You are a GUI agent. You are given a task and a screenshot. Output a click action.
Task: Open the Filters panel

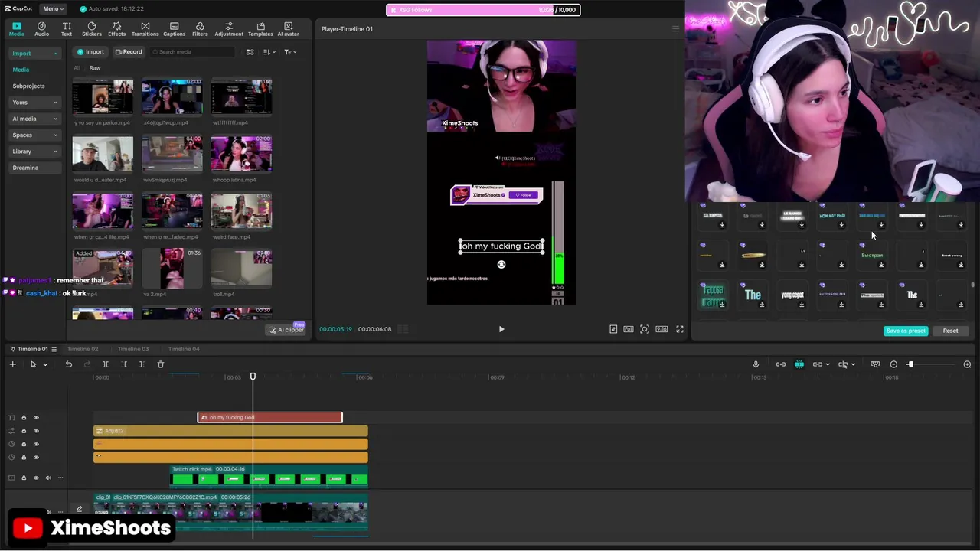tap(200, 29)
